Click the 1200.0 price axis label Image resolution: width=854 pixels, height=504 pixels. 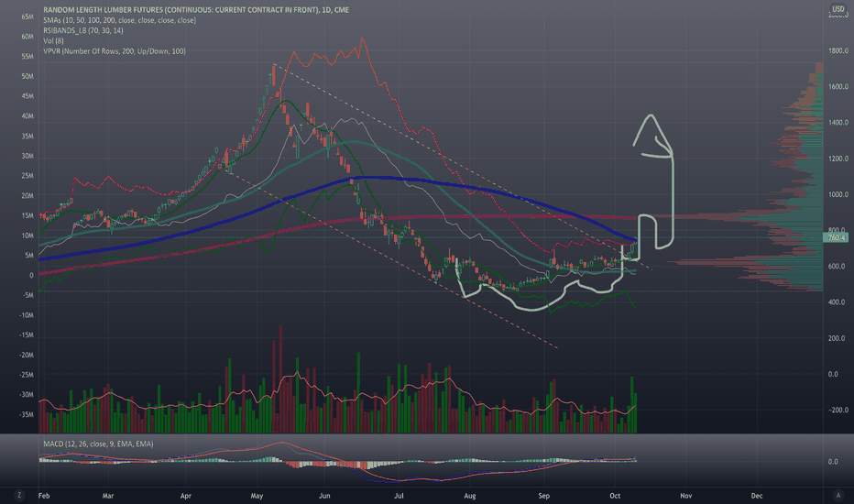tap(838, 159)
